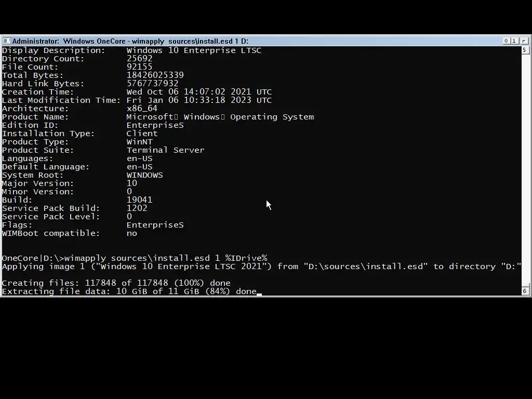Click the Directory Count value 25692
This screenshot has height=399, width=532.
coord(139,59)
